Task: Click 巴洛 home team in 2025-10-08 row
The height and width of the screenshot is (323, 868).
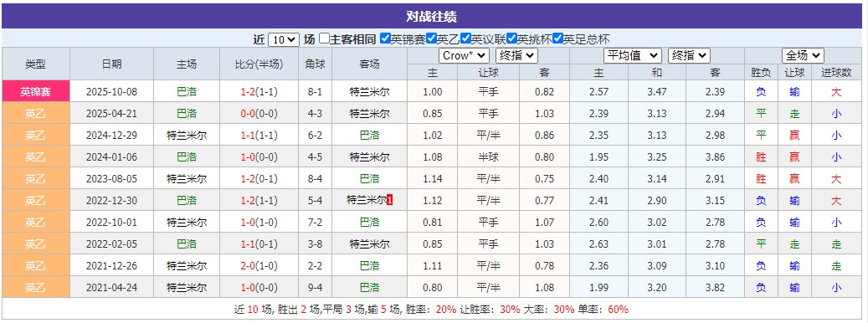Action: click(x=187, y=92)
